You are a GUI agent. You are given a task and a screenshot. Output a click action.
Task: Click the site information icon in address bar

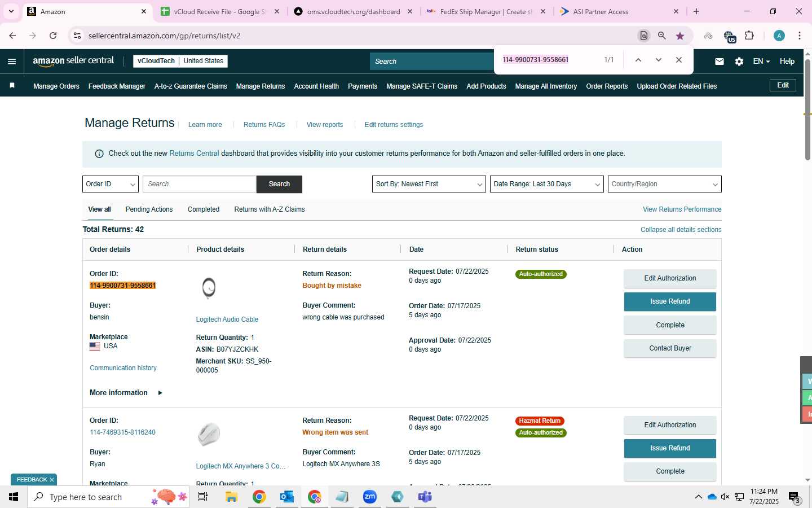click(x=77, y=36)
